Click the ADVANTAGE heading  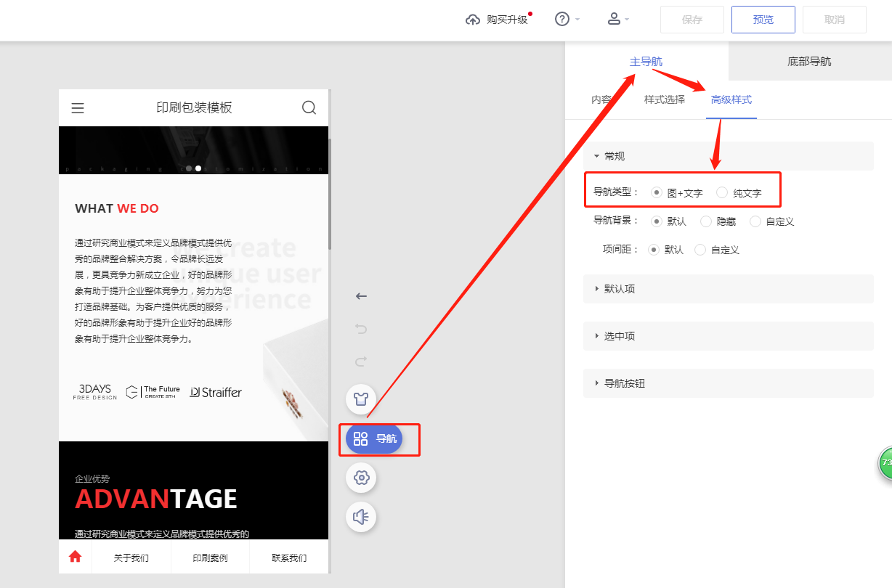tap(156, 499)
